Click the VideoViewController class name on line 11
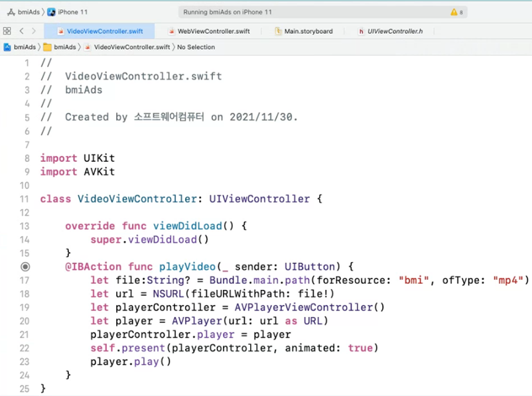This screenshot has height=396, width=532. (137, 199)
